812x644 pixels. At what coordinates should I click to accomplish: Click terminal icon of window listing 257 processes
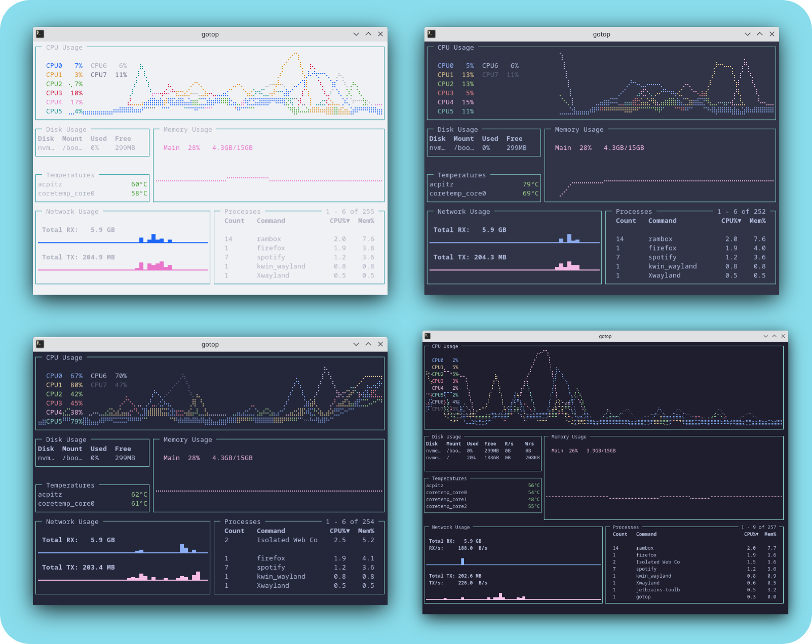coord(428,336)
